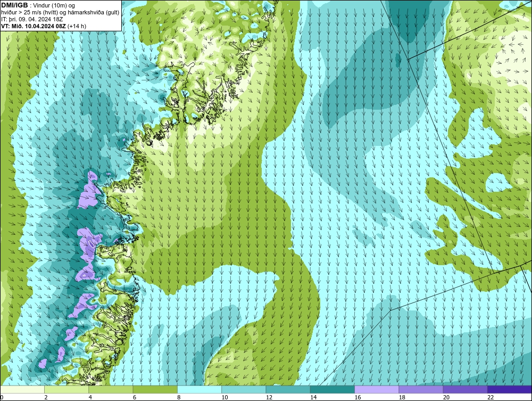This screenshot has height=401, width=532.
Task: Click the 4–6 m/s green legend swatch
Action: pos(111,389)
